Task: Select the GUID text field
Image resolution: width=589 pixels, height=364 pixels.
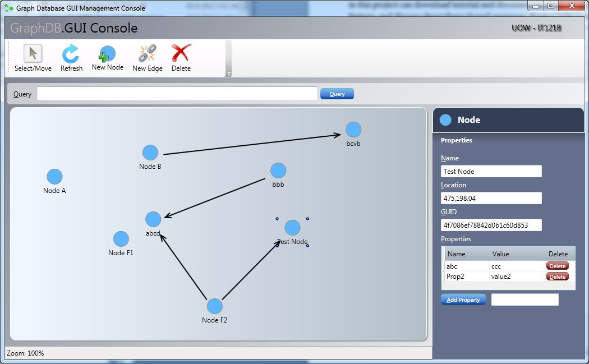Action: pyautogui.click(x=491, y=225)
